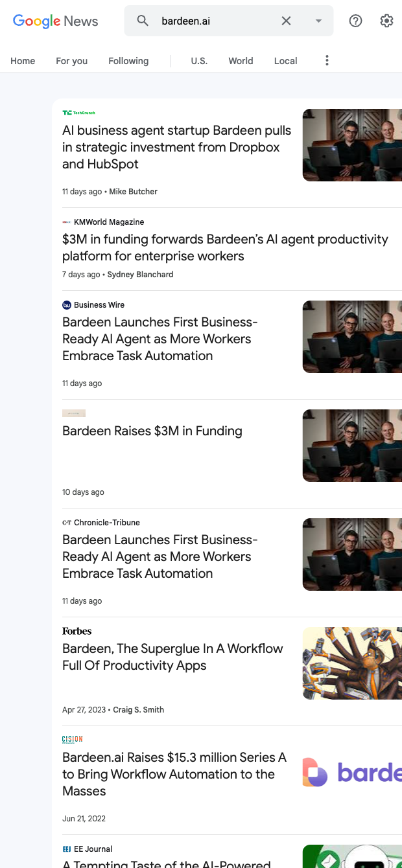Open "Bardeen Raises $3M in Funding" headline
This screenshot has height=868, width=402.
pos(152,431)
